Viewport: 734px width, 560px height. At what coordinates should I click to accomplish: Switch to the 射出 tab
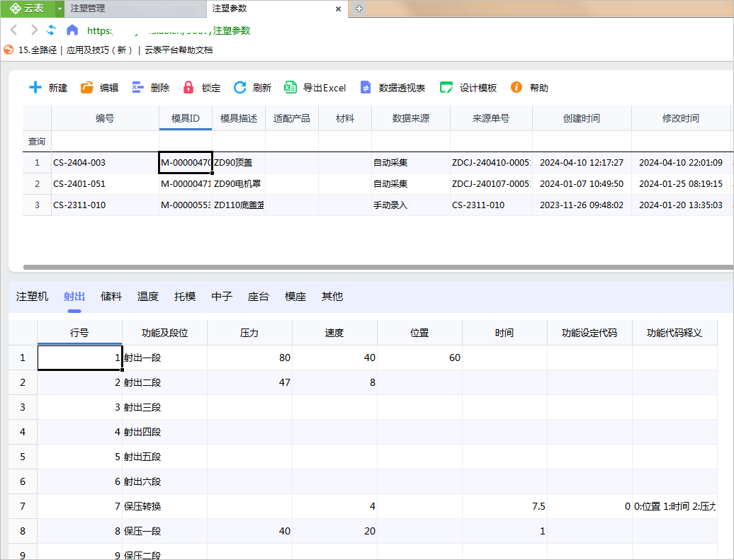click(74, 297)
